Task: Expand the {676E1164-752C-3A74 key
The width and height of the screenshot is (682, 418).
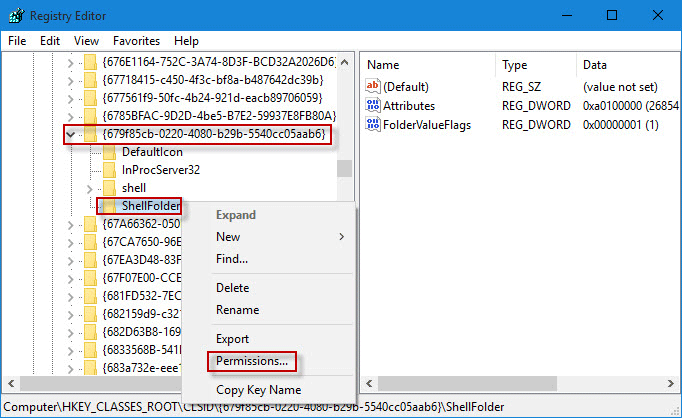Action: click(x=70, y=63)
